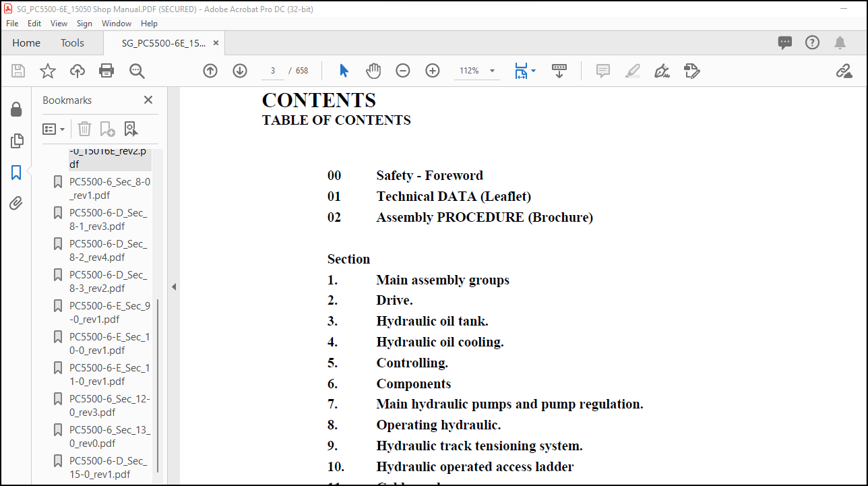Open bookmark PC5500-6-D_Sec_8-1_rev3.pdf
Image resolution: width=868 pixels, height=486 pixels.
[x=108, y=220]
